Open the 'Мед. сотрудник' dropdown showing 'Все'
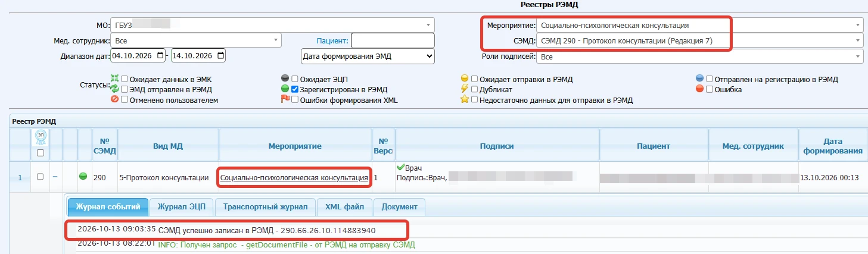This screenshot has width=868, height=254. coord(197,40)
